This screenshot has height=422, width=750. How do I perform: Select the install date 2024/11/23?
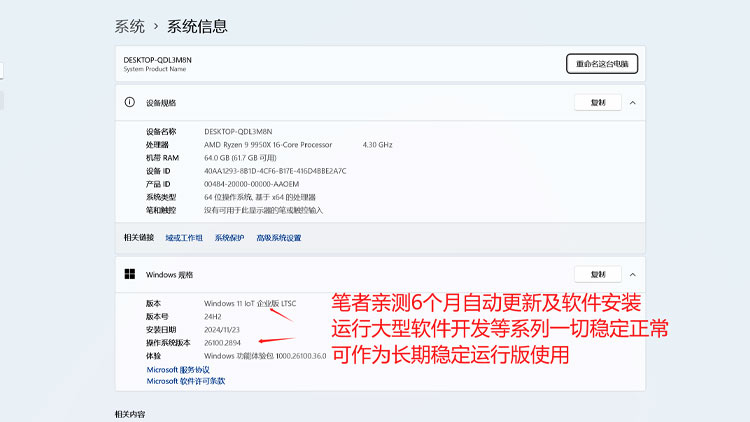[x=222, y=330]
